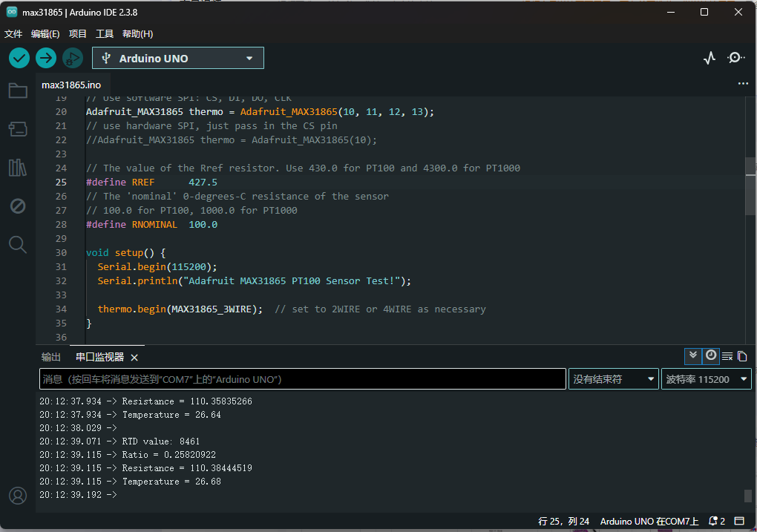The width and height of the screenshot is (757, 532).
Task: Select the max31865.ino editor tab
Action: 71,85
